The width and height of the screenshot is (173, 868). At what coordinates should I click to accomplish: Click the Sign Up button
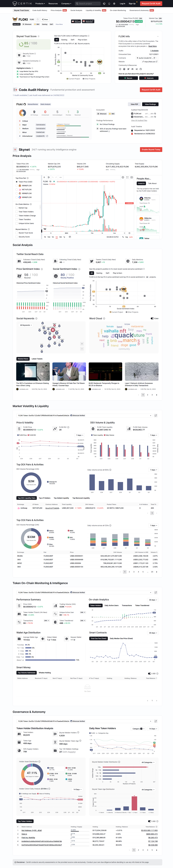132,4
